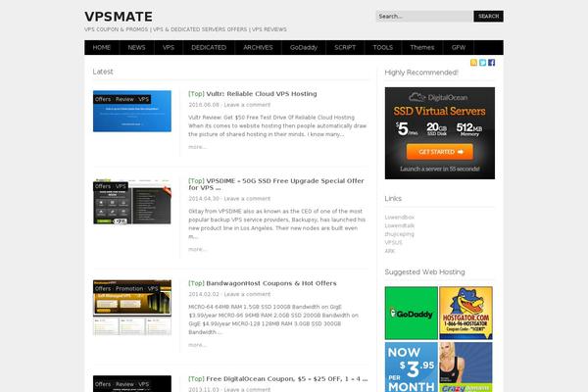Click more under VPSDIME post excerpt
The image size is (588, 392).
197,249
